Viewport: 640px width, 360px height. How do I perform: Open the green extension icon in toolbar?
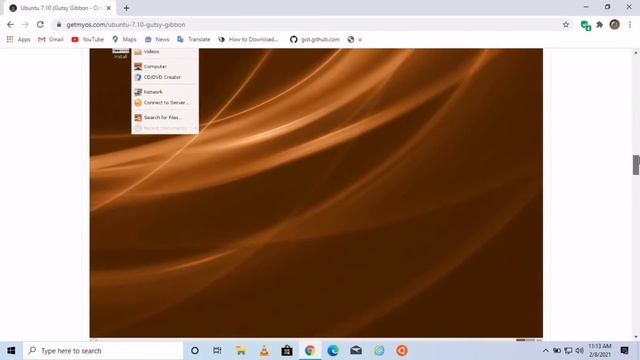pos(586,25)
